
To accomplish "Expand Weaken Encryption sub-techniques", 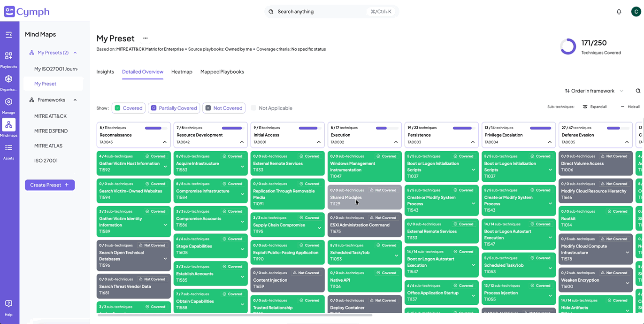I will pos(627,283).
